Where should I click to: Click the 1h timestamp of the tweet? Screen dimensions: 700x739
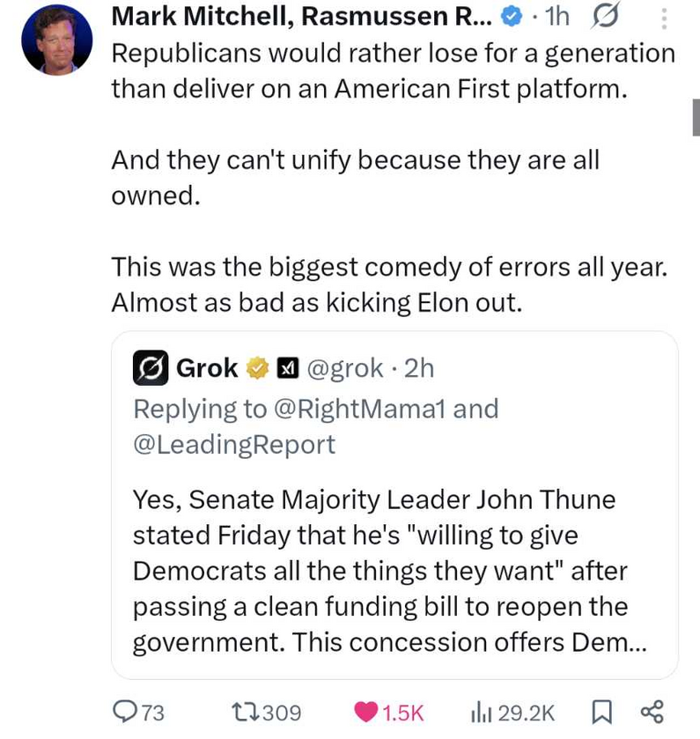[x=557, y=16]
